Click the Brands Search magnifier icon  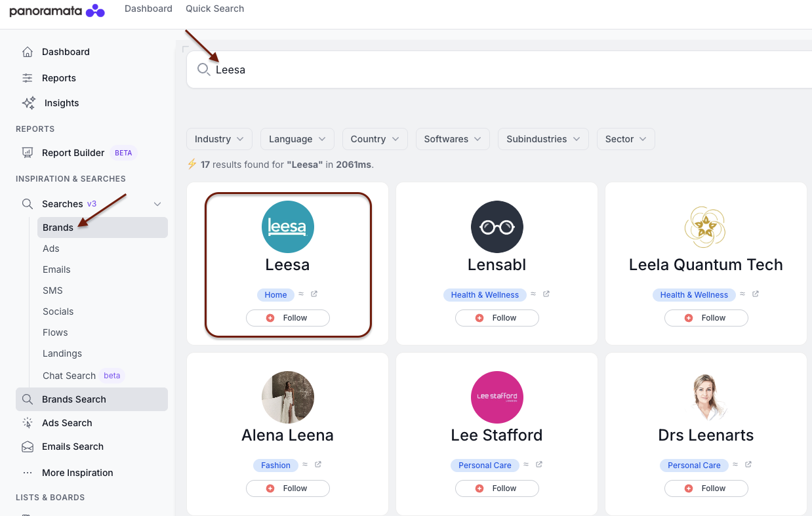[x=28, y=399]
